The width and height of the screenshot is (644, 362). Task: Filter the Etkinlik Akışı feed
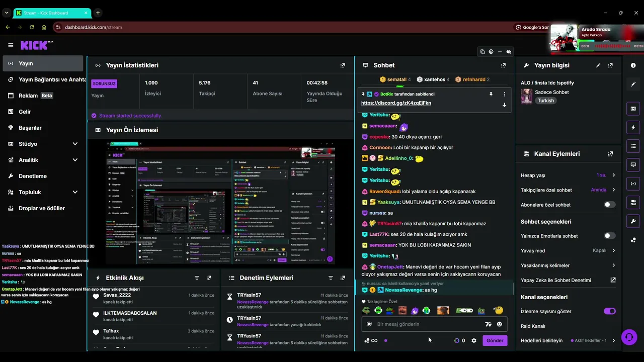197,278
